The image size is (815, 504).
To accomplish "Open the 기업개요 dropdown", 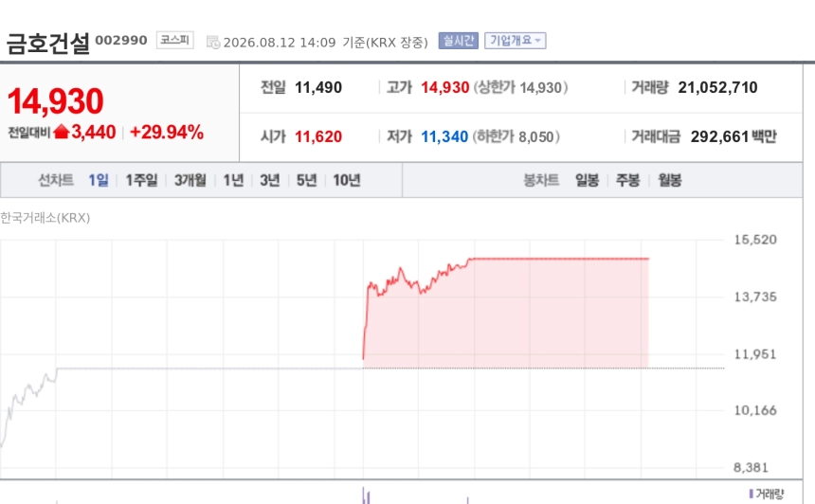I will point(516,41).
